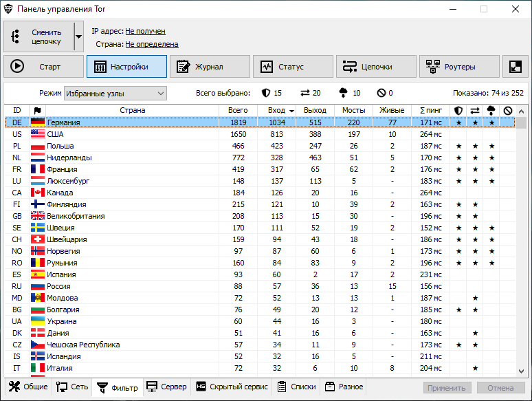Sort by 'Мосты' column header
This screenshot has height=401, width=532.
[353, 110]
